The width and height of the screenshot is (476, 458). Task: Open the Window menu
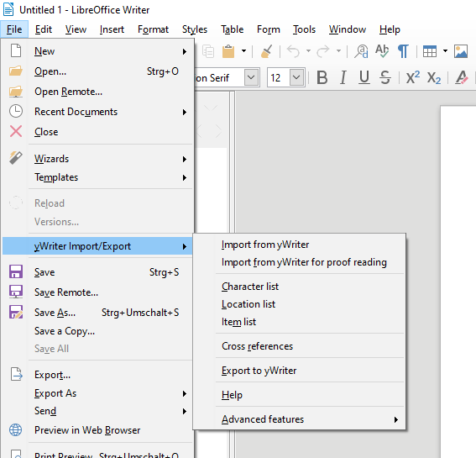(x=348, y=29)
